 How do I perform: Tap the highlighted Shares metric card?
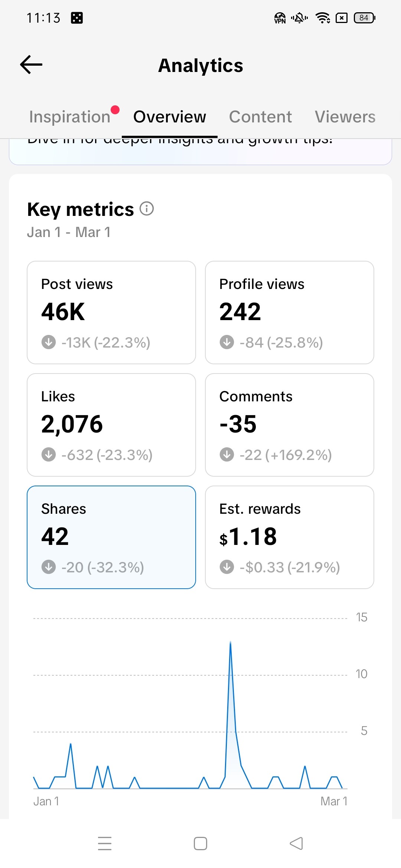click(111, 537)
